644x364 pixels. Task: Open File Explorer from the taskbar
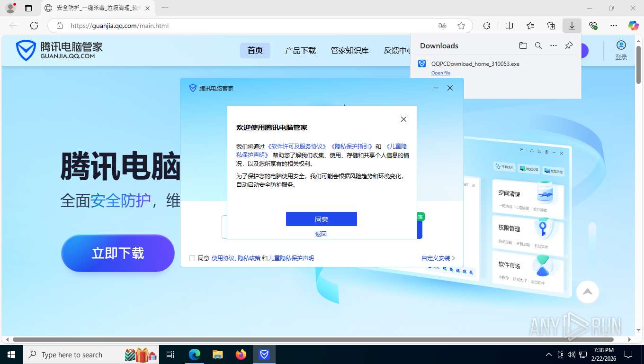(217, 355)
